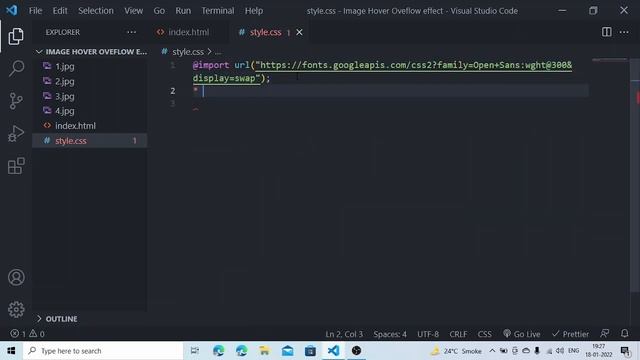Start Go Live server
The image size is (640, 360).
pos(522,334)
